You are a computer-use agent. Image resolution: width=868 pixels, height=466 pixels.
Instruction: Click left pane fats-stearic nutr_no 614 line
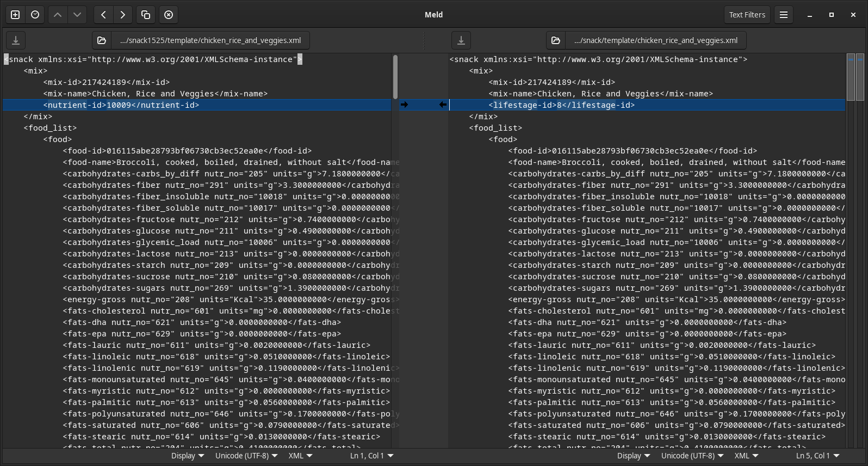[x=221, y=437]
